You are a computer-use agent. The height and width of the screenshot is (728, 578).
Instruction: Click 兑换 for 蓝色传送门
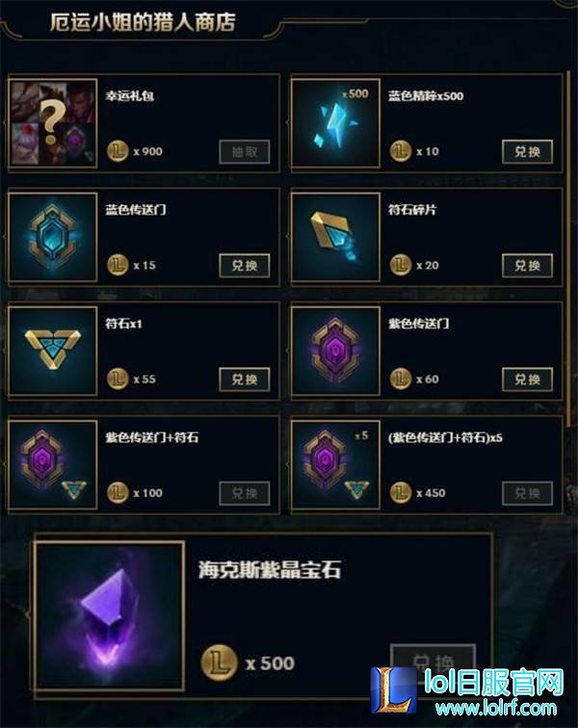click(x=245, y=266)
